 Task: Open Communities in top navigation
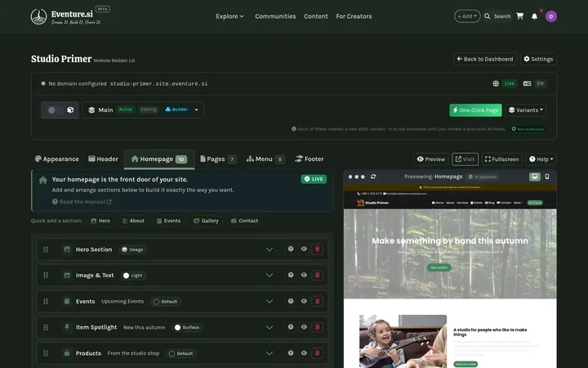(x=275, y=16)
